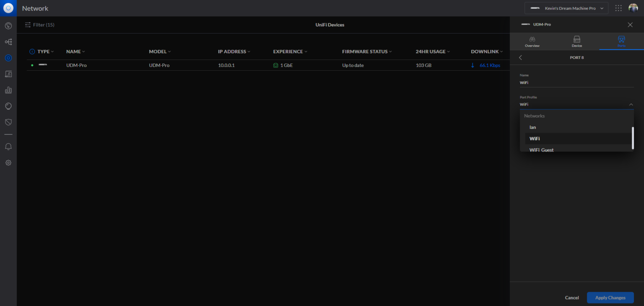Switch to the Ports tab

click(x=621, y=42)
